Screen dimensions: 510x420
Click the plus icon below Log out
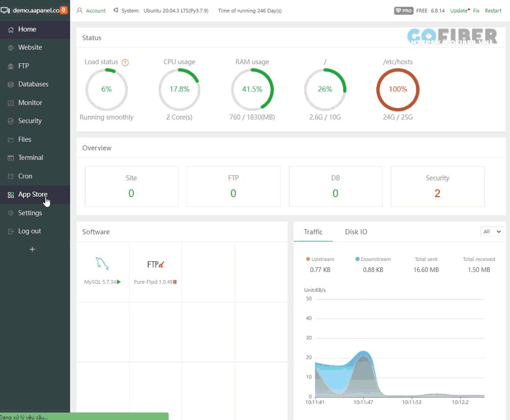(x=33, y=249)
